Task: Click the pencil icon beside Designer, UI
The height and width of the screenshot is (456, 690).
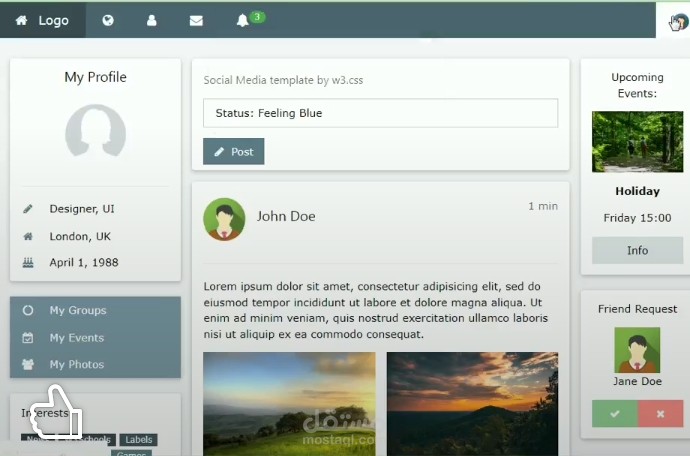Action: click(x=28, y=209)
